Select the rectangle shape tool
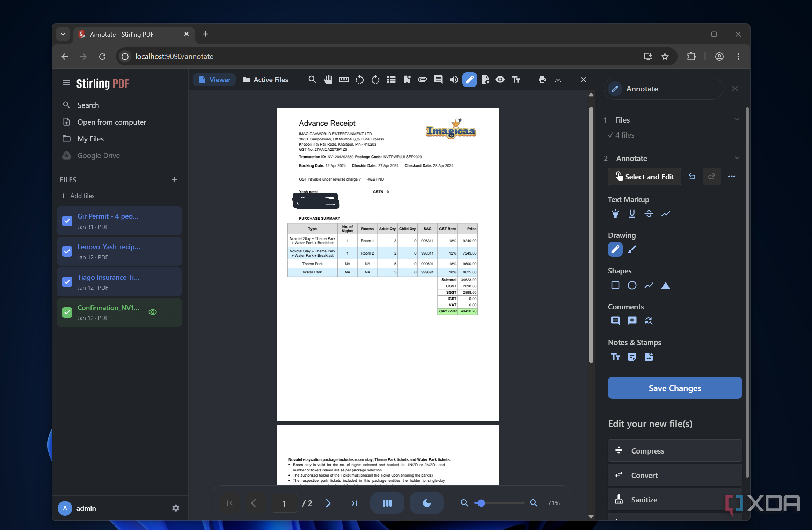Viewport: 812px width, 530px height. (x=615, y=286)
